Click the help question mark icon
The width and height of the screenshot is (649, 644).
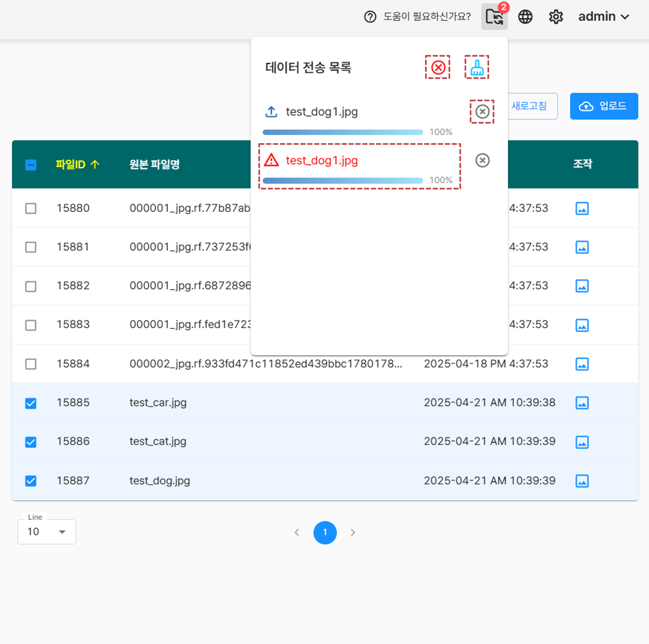[370, 17]
